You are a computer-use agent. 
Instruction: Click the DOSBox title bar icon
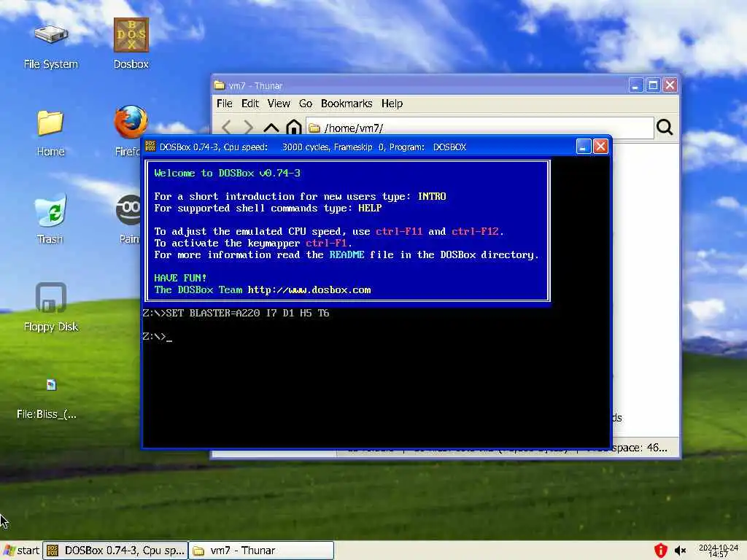coord(150,146)
